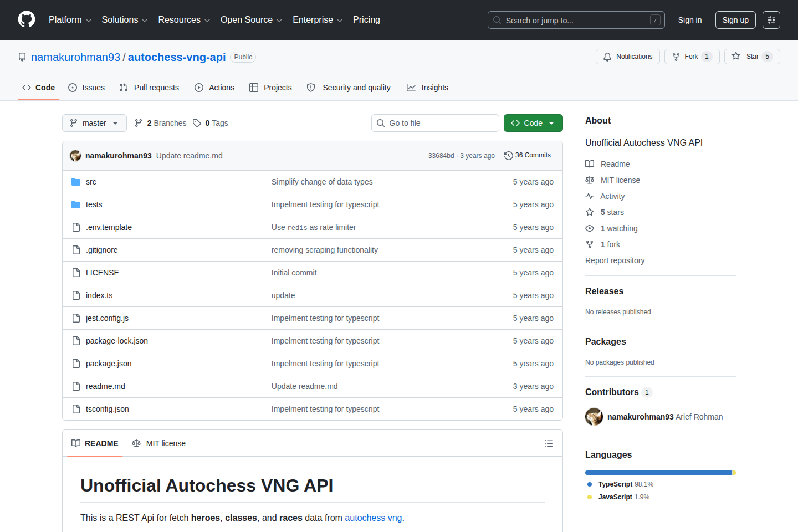Screen dimensions: 798x532
Task: Click the star icon on the Star button
Action: pos(735,56)
